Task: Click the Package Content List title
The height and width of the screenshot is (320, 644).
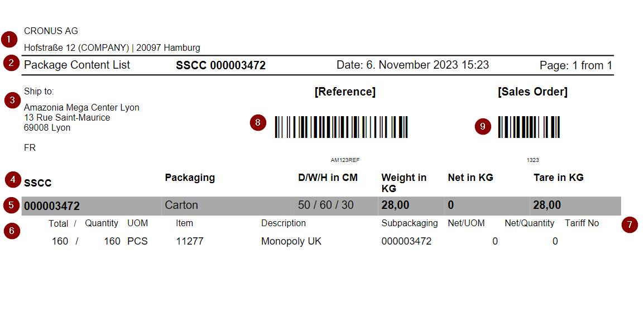Action: tap(77, 65)
